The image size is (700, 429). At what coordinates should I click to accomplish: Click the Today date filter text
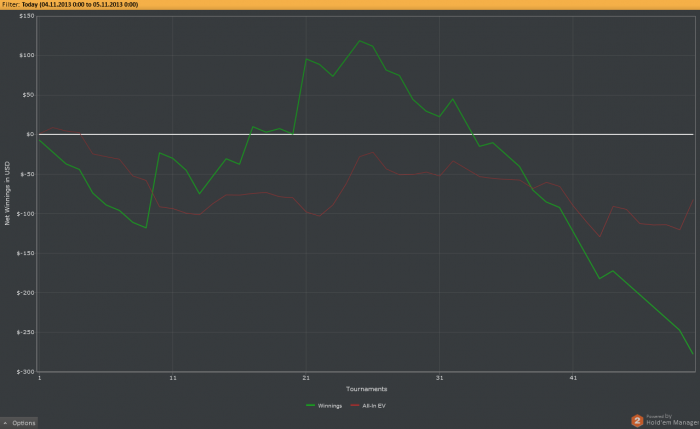point(80,4)
